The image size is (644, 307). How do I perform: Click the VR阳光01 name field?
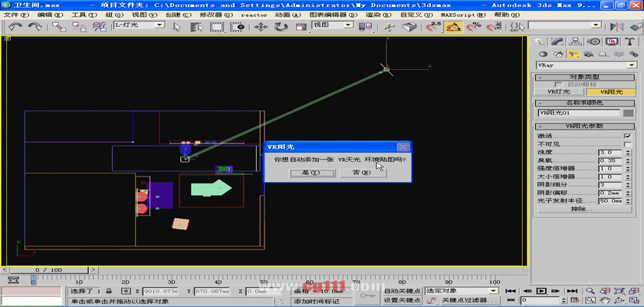579,113
